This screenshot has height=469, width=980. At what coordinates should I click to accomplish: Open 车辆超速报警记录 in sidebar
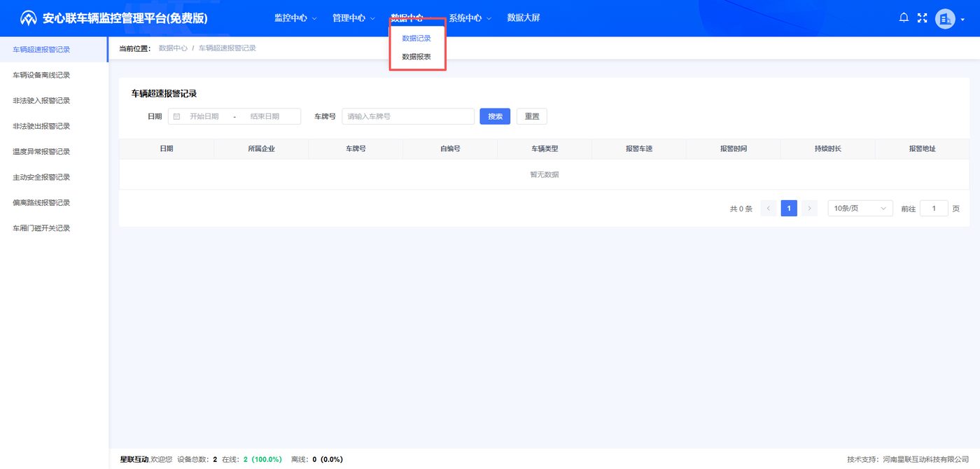(54, 50)
